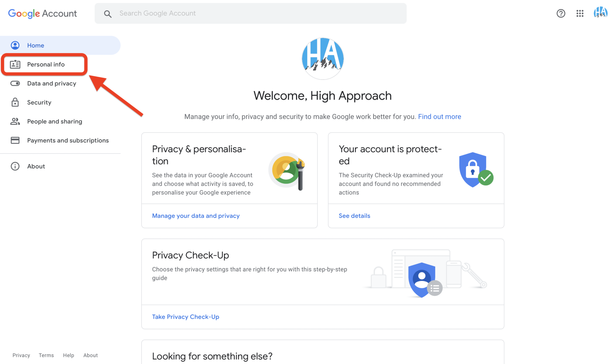This screenshot has width=615, height=364.
Task: Click Take Privacy Check-Up link
Action: 186,317
